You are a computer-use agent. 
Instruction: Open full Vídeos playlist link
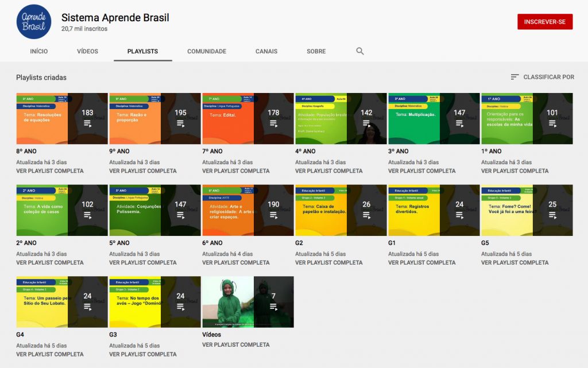click(236, 345)
